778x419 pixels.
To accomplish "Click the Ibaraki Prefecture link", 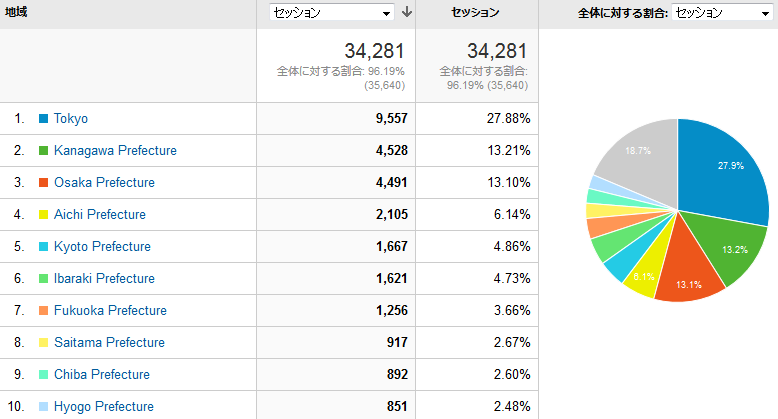I will [104, 279].
